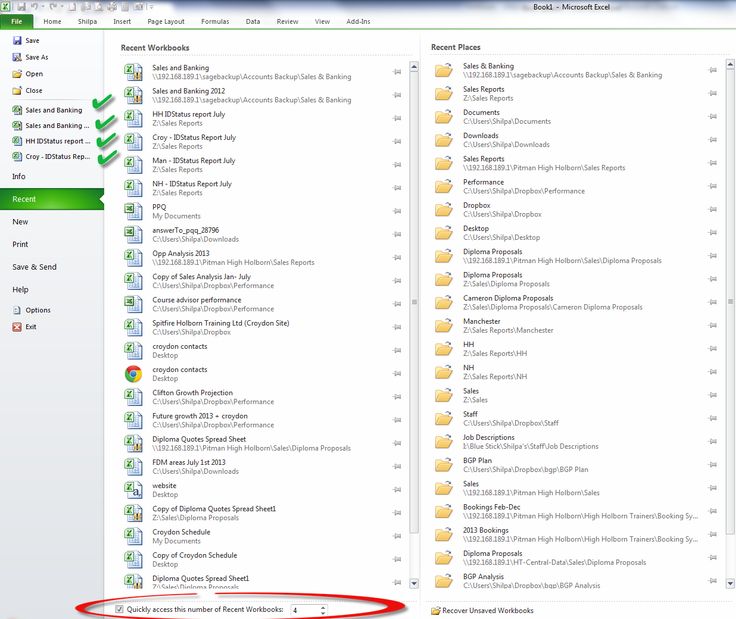This screenshot has width=736, height=619.
Task: Click the Recent Workbooks scrollbar thumb
Action: tap(414, 302)
